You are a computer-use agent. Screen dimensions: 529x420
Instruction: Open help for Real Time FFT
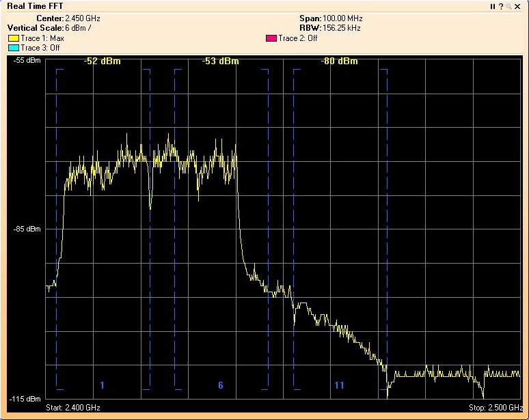point(501,6)
